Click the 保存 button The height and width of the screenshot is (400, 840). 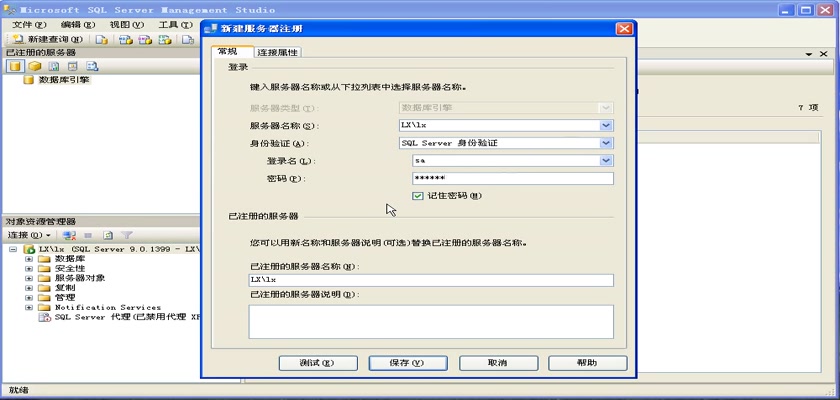(408, 363)
